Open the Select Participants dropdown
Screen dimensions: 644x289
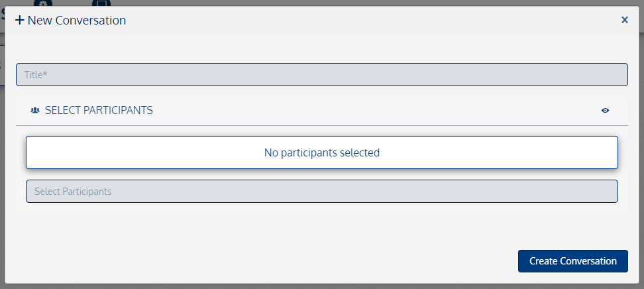321,192
